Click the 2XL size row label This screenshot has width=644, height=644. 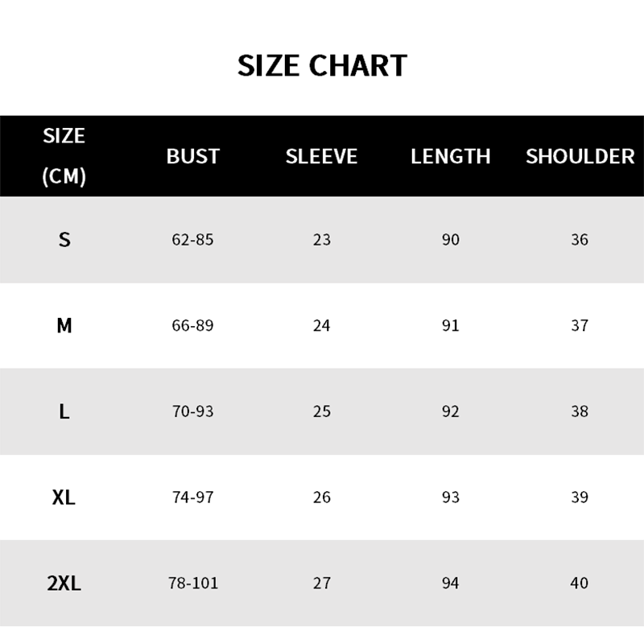(x=64, y=583)
